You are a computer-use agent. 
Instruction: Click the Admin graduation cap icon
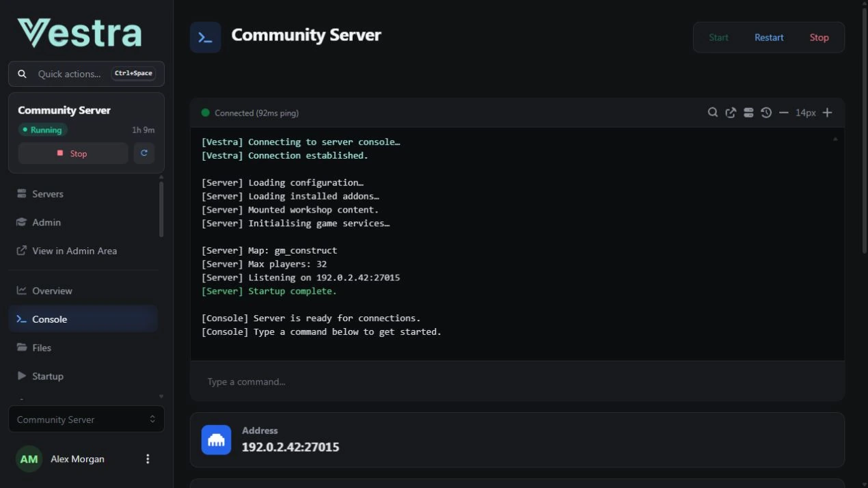[21, 222]
